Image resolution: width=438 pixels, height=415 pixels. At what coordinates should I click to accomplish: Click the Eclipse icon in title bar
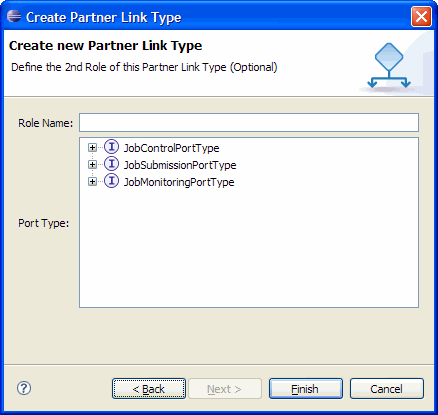14,16
